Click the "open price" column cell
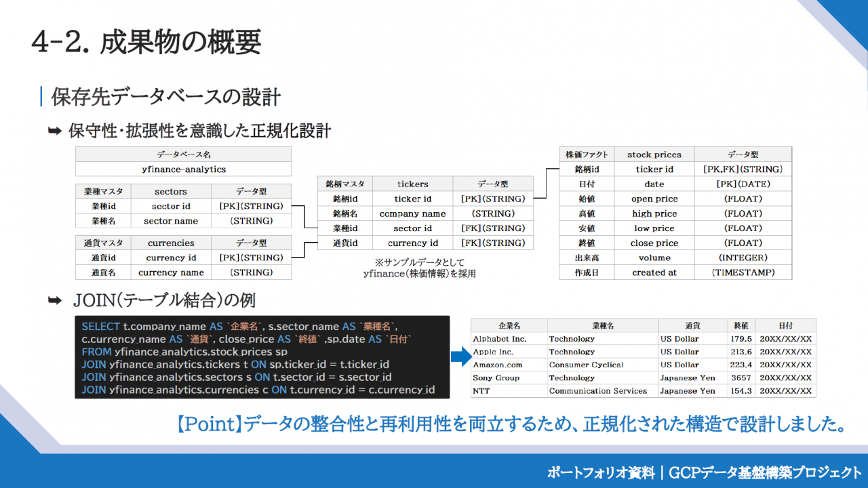Image resolution: width=868 pixels, height=488 pixels. pyautogui.click(x=654, y=199)
